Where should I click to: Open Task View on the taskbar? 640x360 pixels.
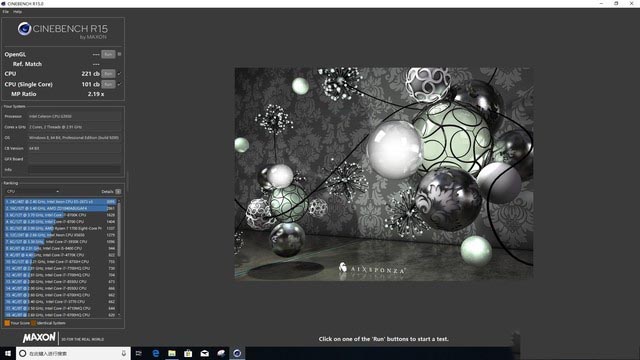[139, 353]
